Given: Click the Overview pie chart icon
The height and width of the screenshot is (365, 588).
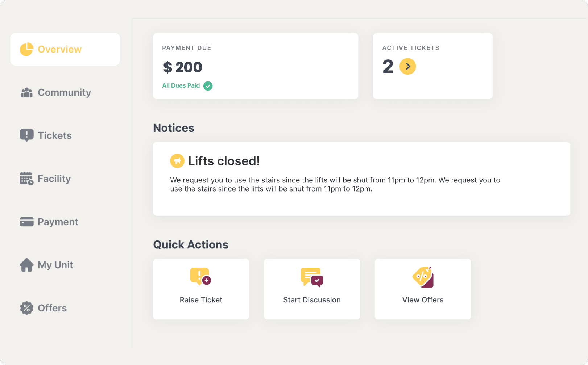Looking at the screenshot, I should click(26, 49).
